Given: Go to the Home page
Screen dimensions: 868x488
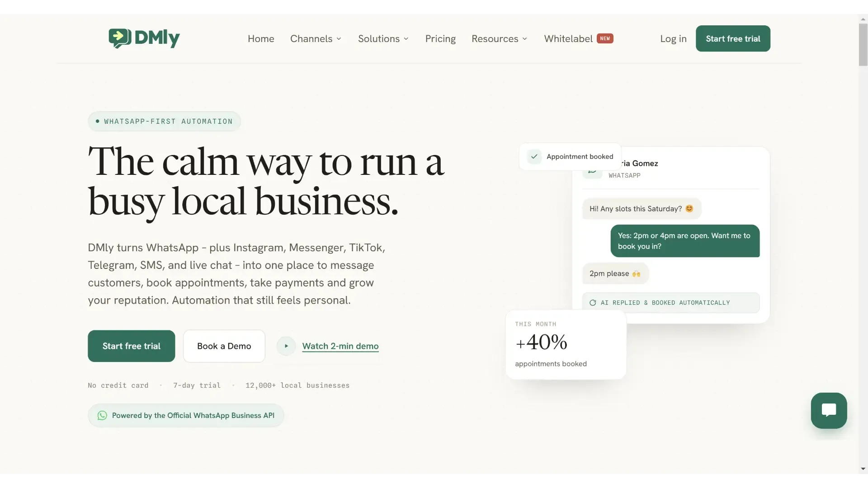Looking at the screenshot, I should click(261, 39).
